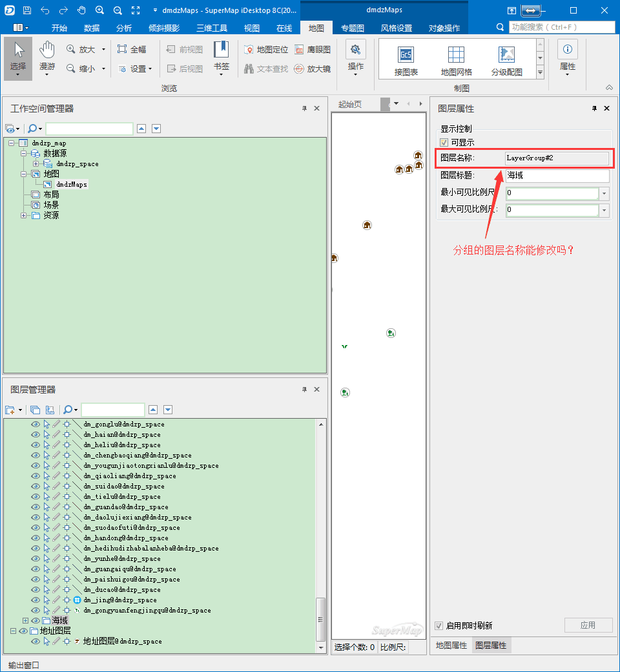Pin the 图层属性 panel
620x672 pixels.
click(594, 109)
